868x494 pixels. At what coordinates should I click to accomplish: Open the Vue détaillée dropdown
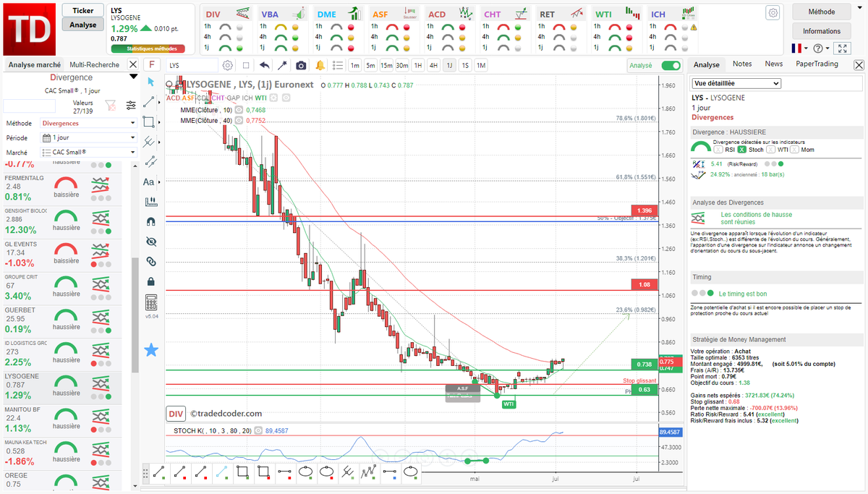[x=736, y=83]
